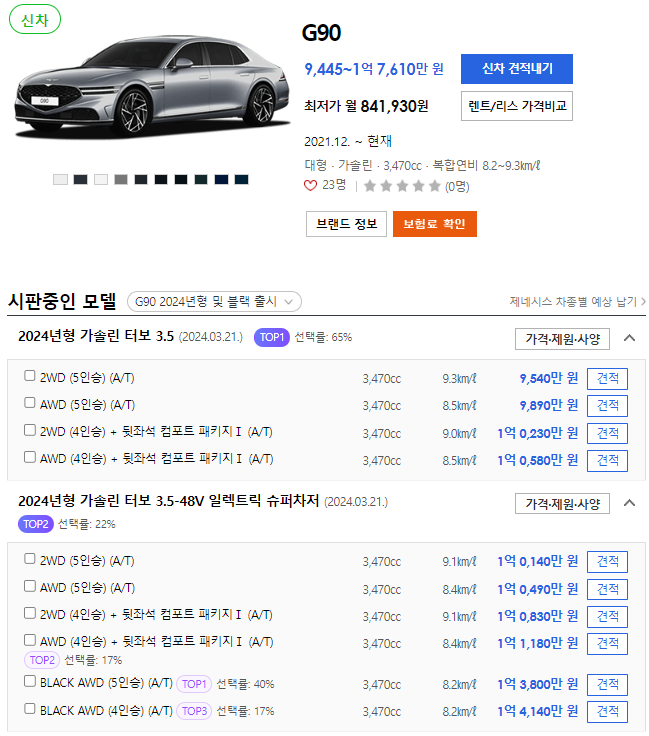Screen dimensions: 649x736
Task: Open 가격·제원·사양 for 48V 일렉트릭 슈퍼차저
Action: pos(562,504)
